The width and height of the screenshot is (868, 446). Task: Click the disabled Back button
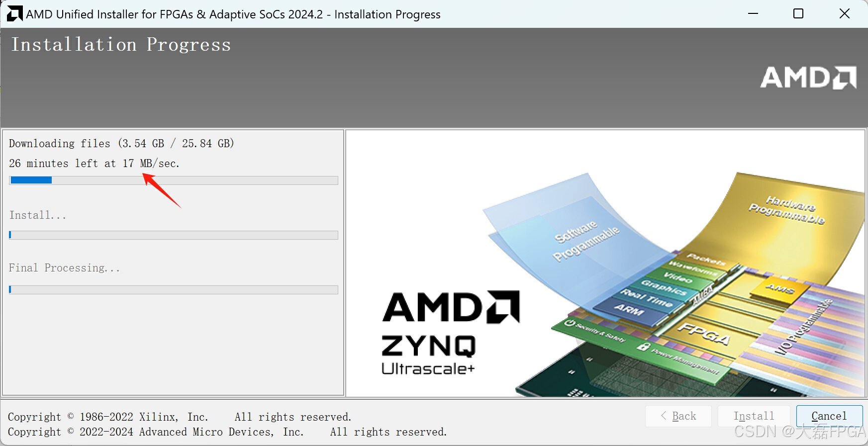point(678,416)
